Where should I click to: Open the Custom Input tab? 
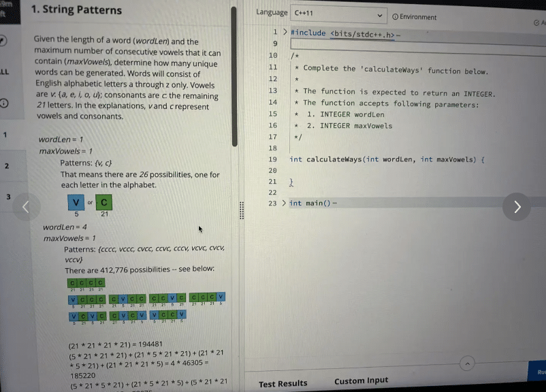tap(361, 381)
